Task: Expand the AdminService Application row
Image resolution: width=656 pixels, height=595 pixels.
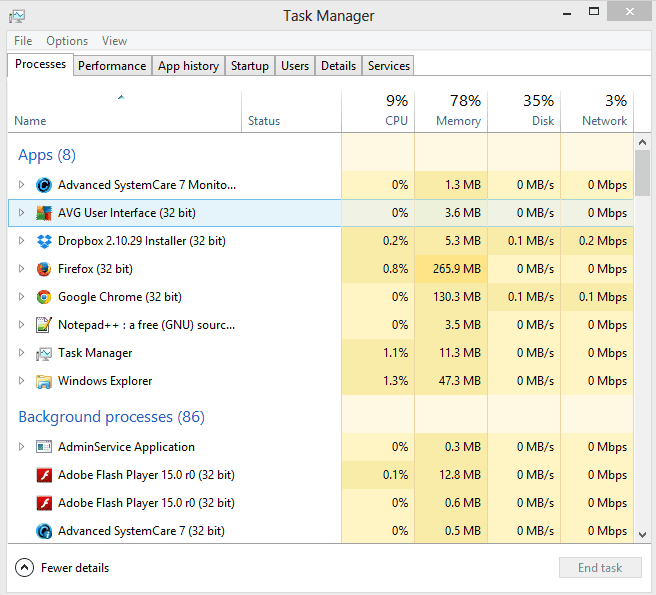Action: [22, 447]
